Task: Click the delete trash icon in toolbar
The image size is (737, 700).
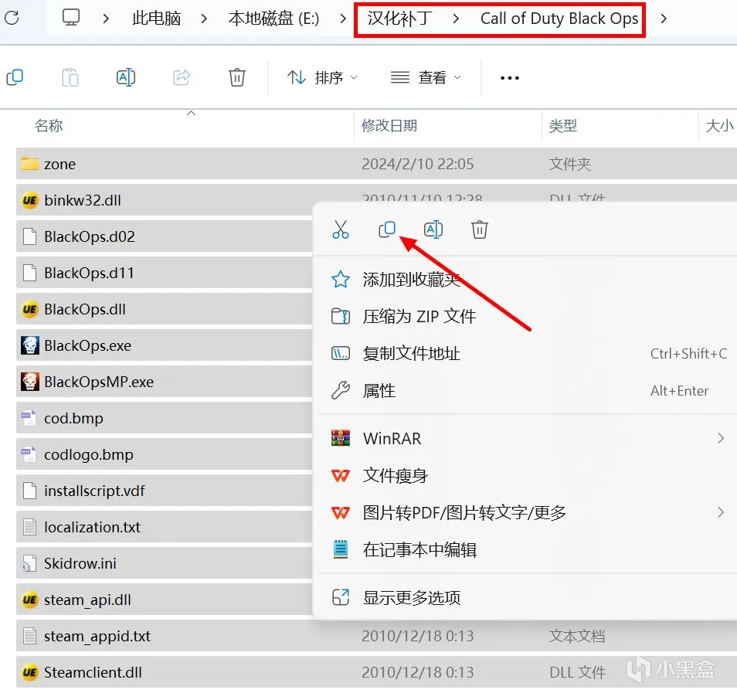Action: point(237,77)
